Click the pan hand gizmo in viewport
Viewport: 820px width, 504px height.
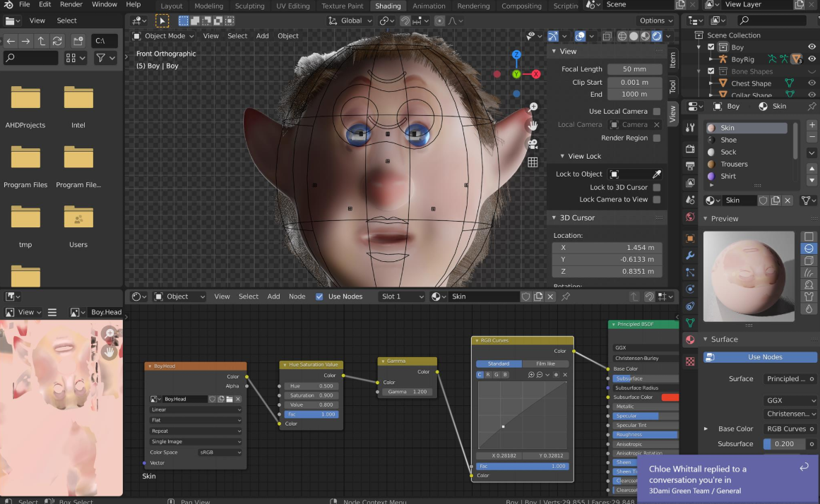point(533,126)
